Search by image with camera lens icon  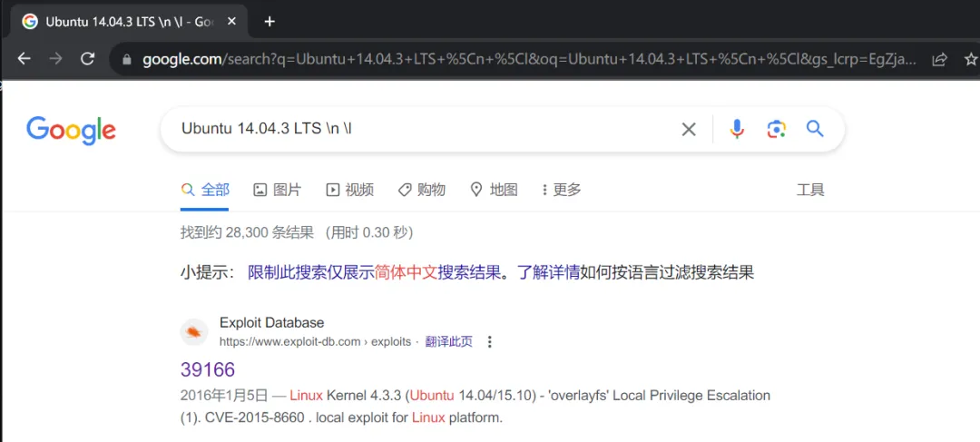(x=776, y=129)
